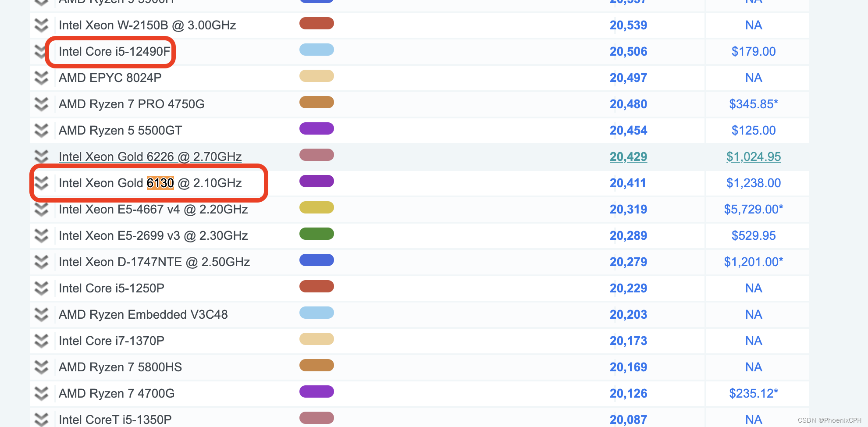Expand the Xeon D-1747NTE row chevron

pos(41,262)
